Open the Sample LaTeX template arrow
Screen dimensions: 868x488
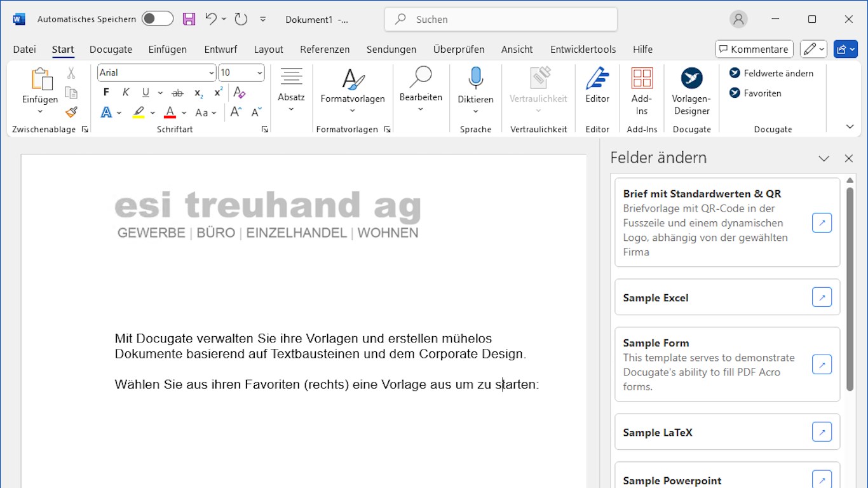point(822,432)
